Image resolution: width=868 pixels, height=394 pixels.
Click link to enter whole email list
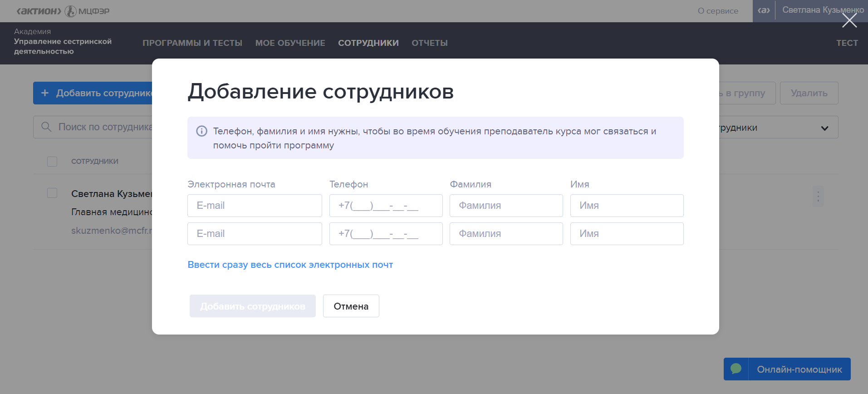(290, 265)
